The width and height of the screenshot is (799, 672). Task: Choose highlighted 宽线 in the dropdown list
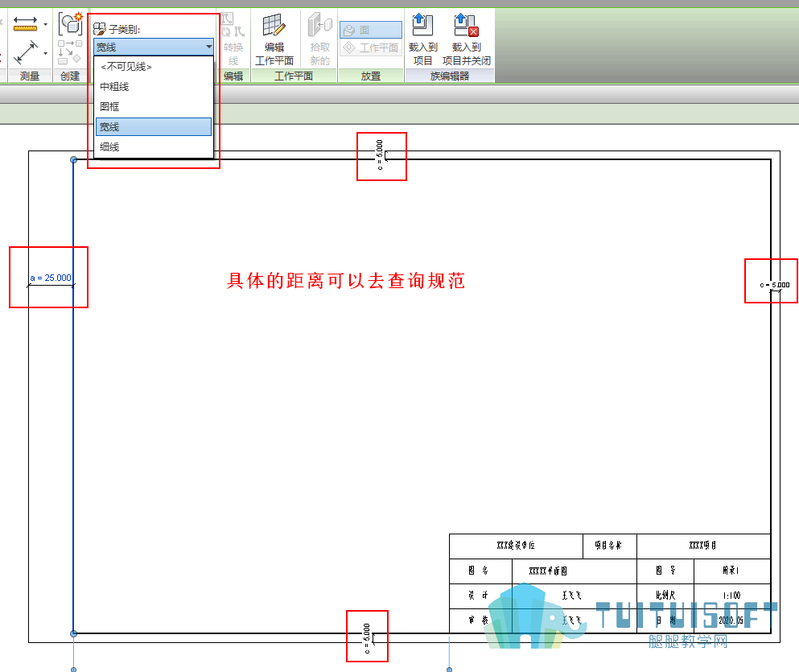[154, 127]
